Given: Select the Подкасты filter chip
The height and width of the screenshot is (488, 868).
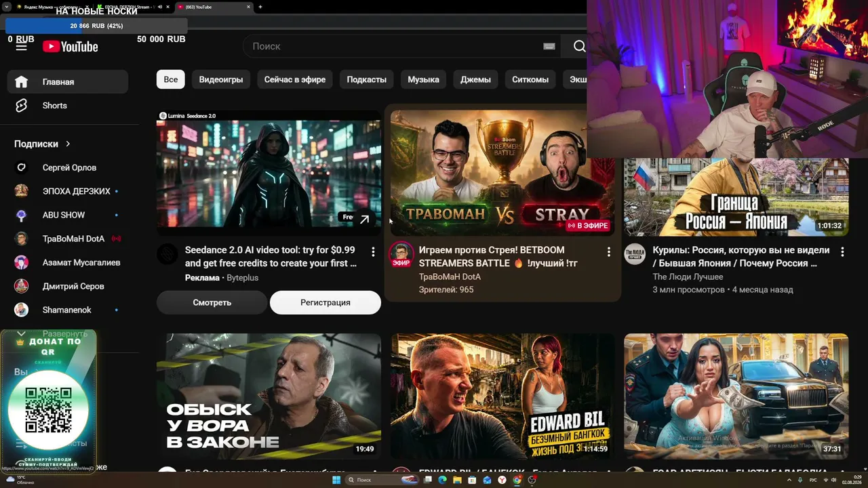Looking at the screenshot, I should coord(367,79).
